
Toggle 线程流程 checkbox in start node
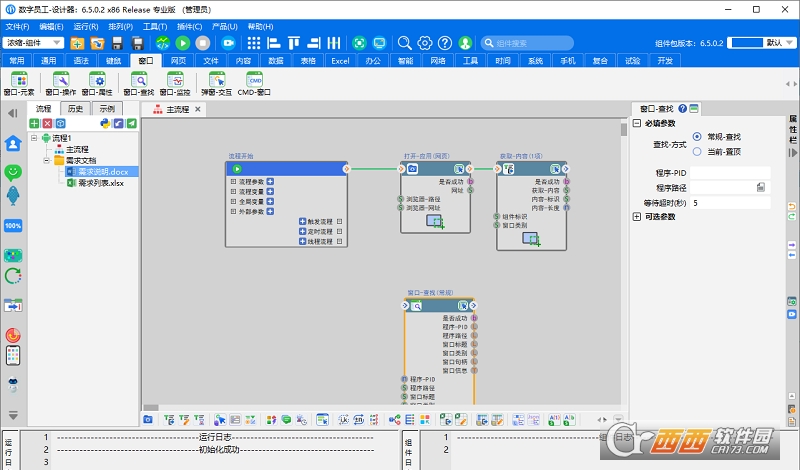(x=339, y=241)
